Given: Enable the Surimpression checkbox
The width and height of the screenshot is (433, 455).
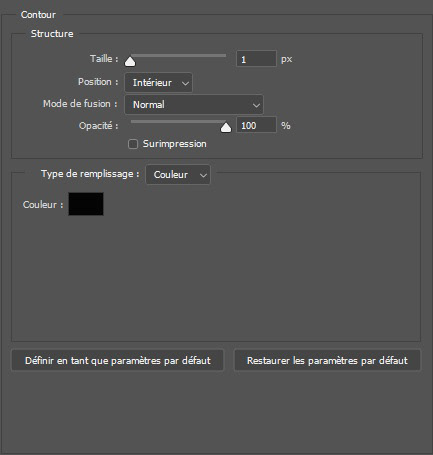Looking at the screenshot, I should [133, 144].
